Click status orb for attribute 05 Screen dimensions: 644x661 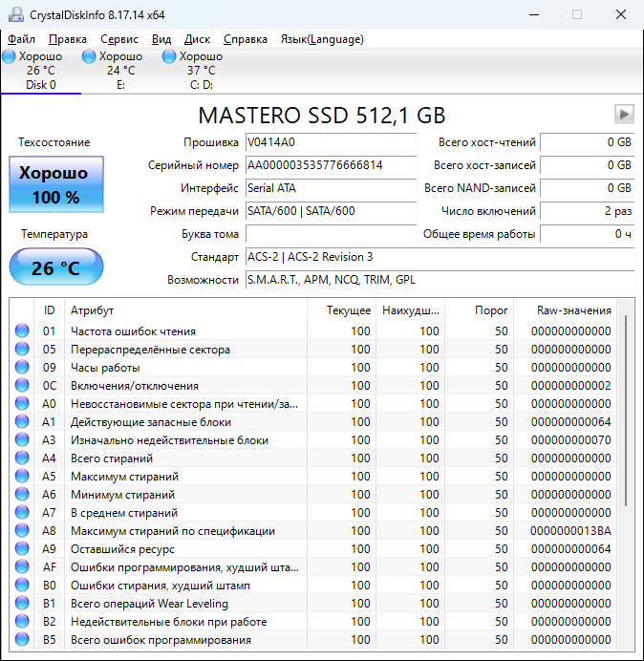click(x=22, y=349)
